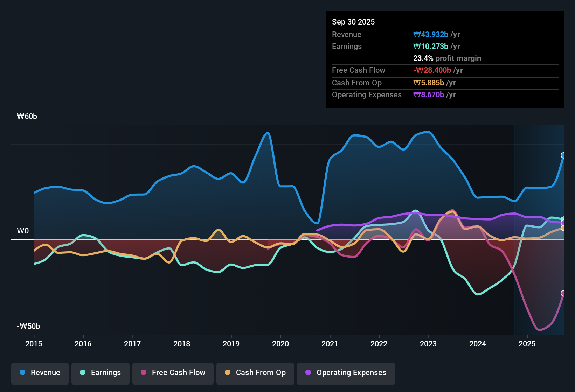Click the pink Free Cash Flow legend dot
Screen dimensions: 575x392
point(144,373)
